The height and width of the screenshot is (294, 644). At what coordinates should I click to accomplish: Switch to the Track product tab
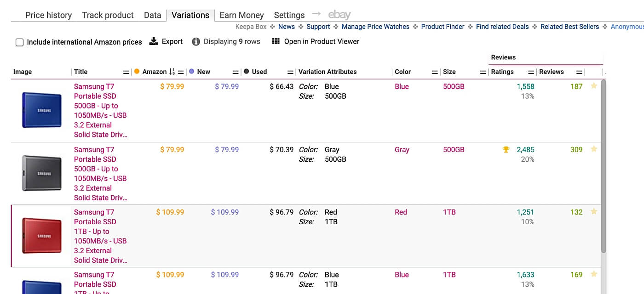coord(108,15)
